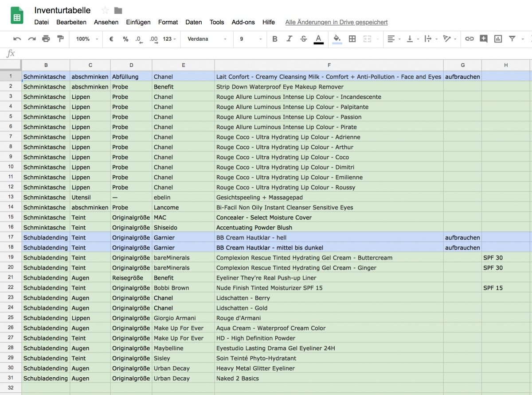Open the merge cells options arrow
The width and height of the screenshot is (532, 395).
tap(378, 39)
